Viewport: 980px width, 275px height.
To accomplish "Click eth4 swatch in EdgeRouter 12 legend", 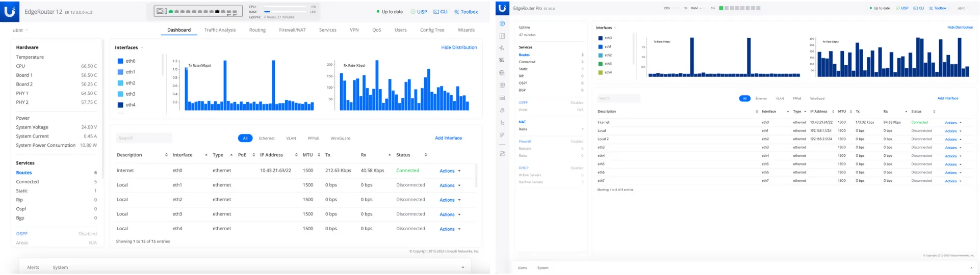I will 120,105.
